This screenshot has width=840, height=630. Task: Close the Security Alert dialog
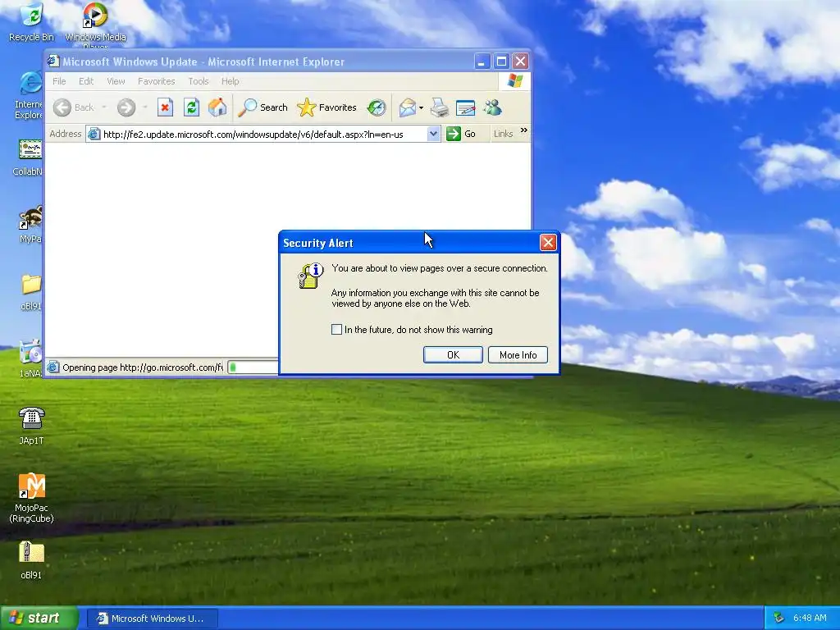[548, 243]
